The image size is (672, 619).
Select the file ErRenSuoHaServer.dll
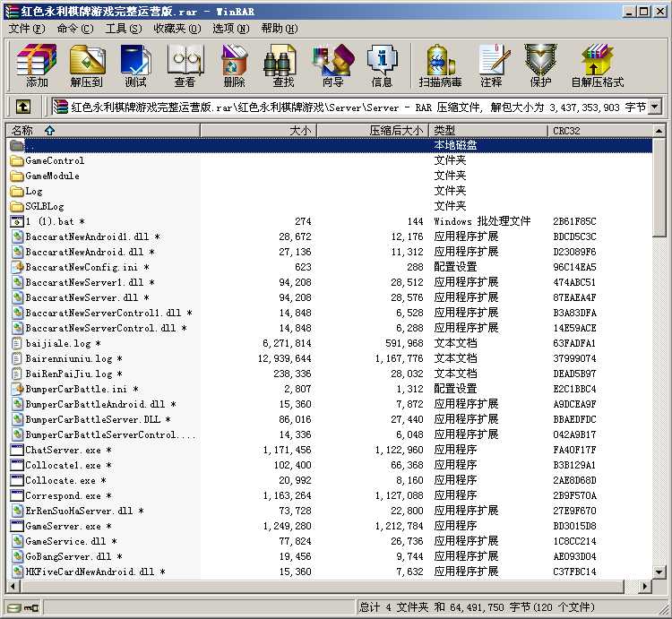(x=84, y=511)
